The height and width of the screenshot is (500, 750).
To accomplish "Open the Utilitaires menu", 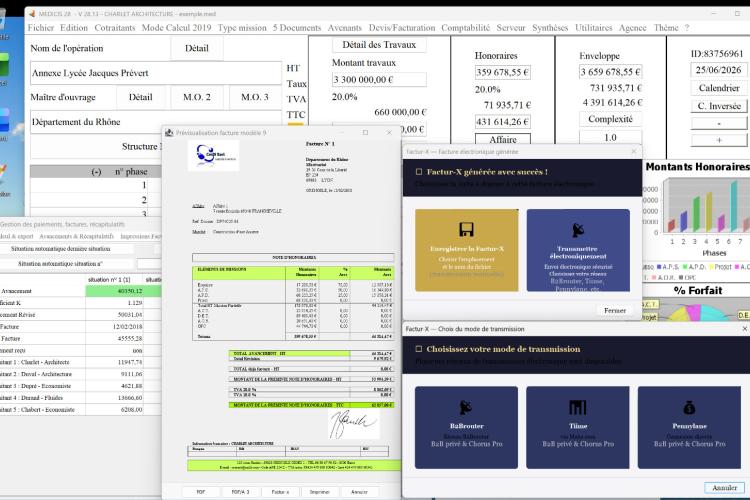I will coord(594,28).
